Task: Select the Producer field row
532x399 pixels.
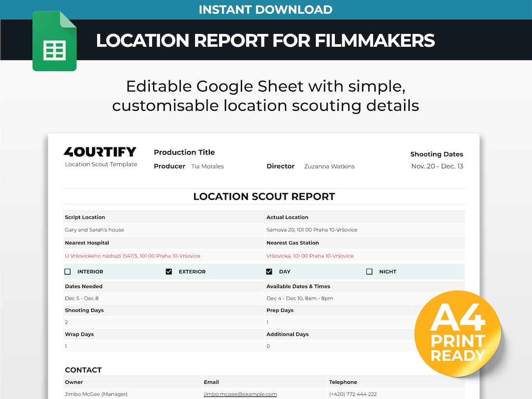Action: click(x=169, y=166)
